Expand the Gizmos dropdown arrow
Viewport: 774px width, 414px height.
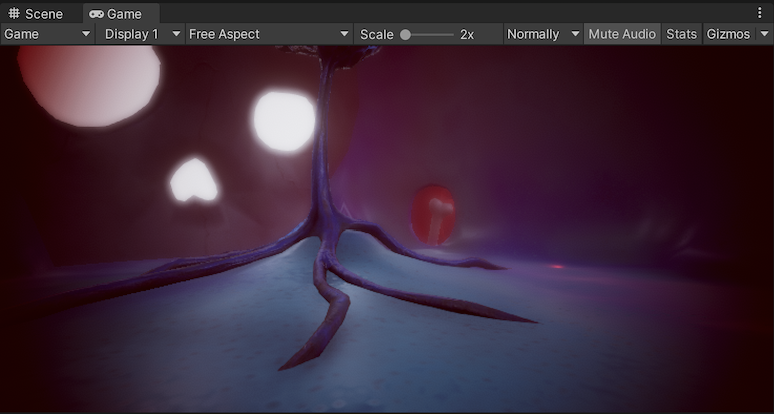[x=764, y=34]
